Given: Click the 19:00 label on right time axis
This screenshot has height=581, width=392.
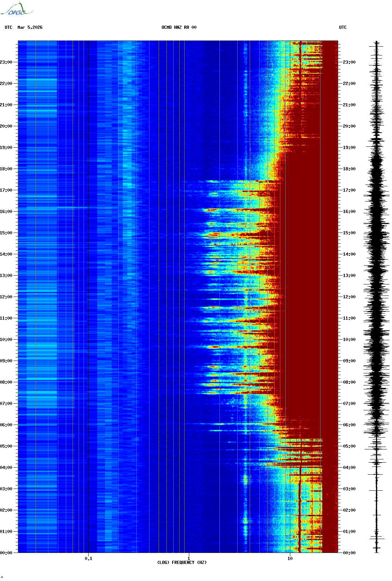Looking at the screenshot, I should coord(349,148).
